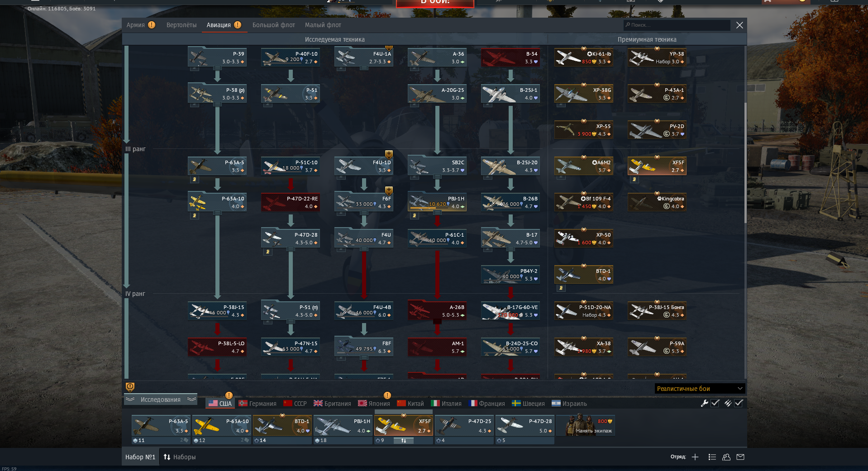Click the В бой battle button
The height and width of the screenshot is (471, 868).
[435, 3]
